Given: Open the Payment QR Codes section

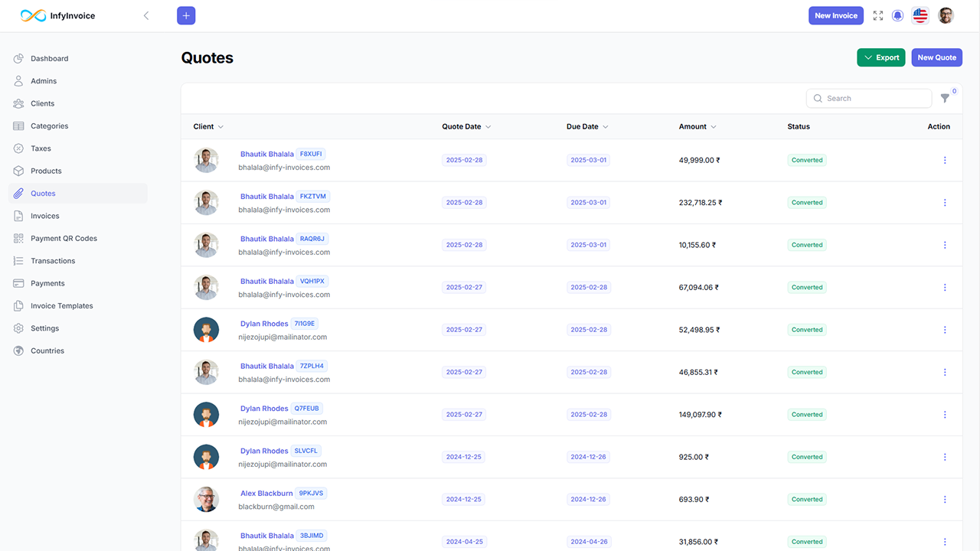Looking at the screenshot, I should point(65,238).
